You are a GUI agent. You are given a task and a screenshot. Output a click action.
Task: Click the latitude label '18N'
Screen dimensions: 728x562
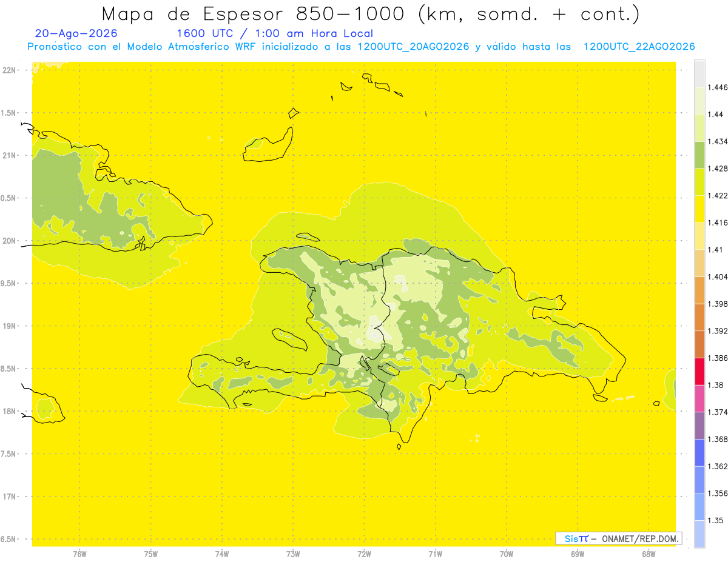(10, 411)
